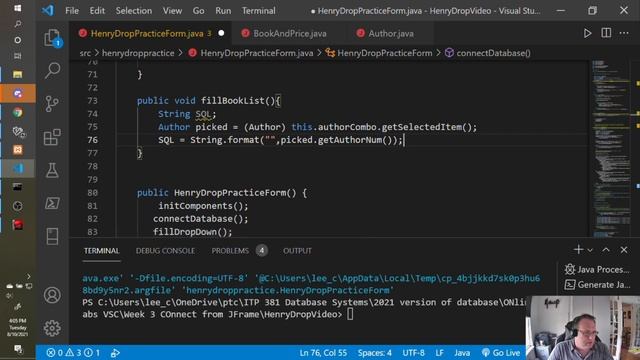640x360 pixels.
Task: Open Chrome from Windows taskbar
Action: point(18,112)
